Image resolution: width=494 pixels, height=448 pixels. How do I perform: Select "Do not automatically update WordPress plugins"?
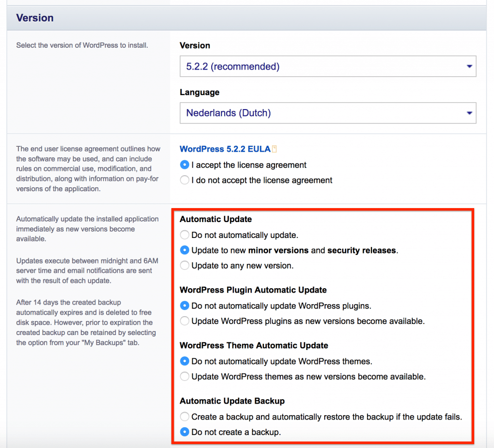click(x=184, y=306)
